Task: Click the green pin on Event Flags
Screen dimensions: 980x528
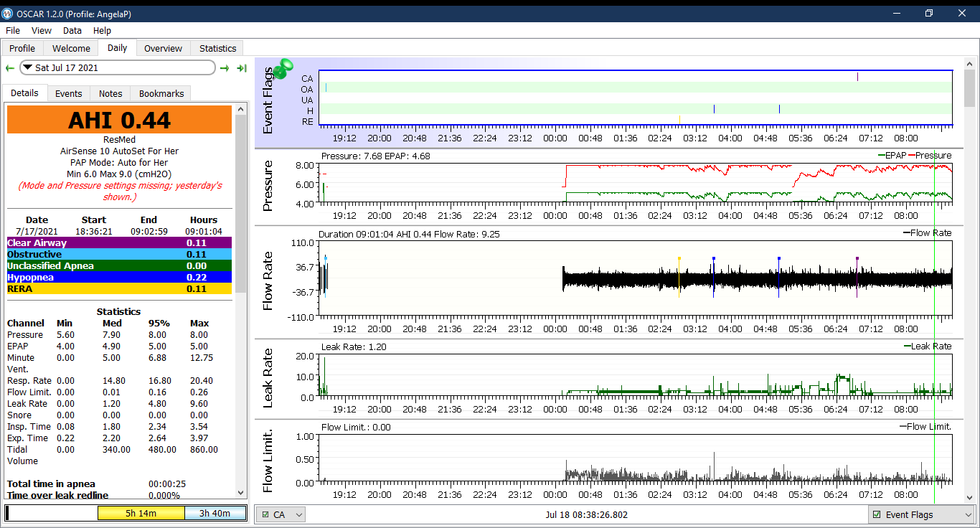Action: (x=283, y=69)
